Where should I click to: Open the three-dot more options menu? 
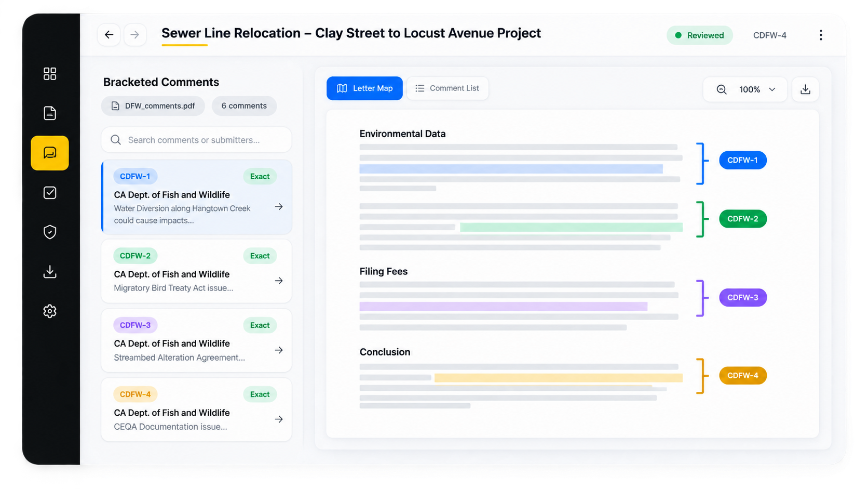[821, 35]
